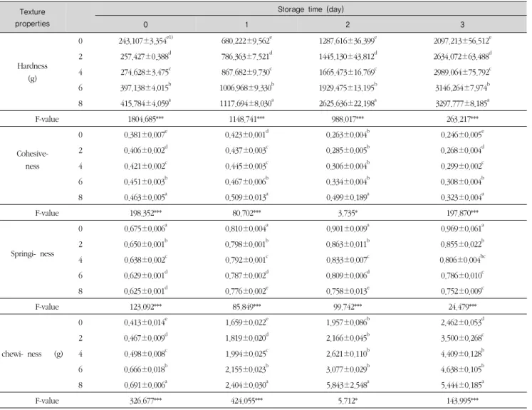Image resolution: width=532 pixels, height=410 pixels.
Task: Click chewiness F-value 424.055***
Action: (x=246, y=401)
